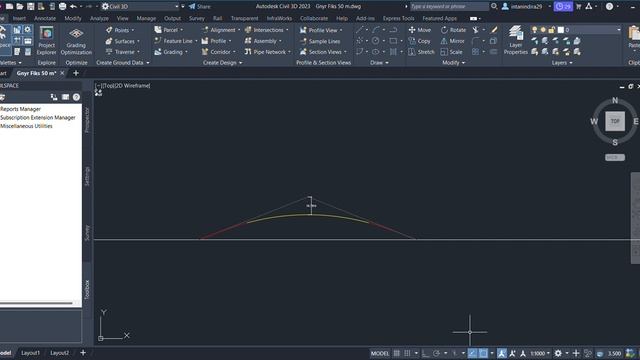Expand the Create Ground Data panel
640x360 pixels.
122,63
